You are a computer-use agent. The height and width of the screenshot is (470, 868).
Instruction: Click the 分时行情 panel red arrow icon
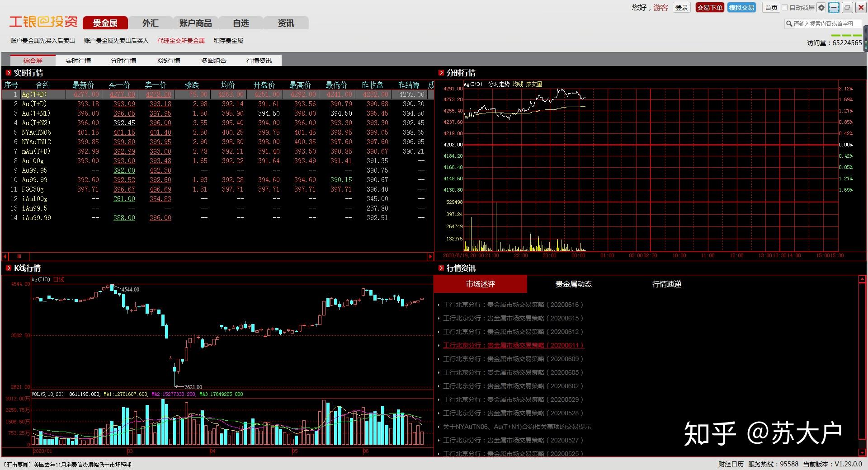[441, 73]
